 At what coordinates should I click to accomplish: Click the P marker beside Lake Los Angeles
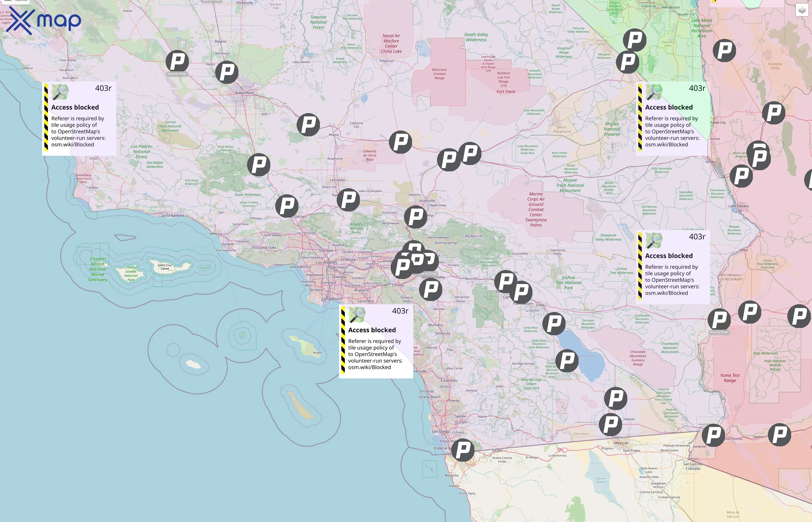[348, 200]
